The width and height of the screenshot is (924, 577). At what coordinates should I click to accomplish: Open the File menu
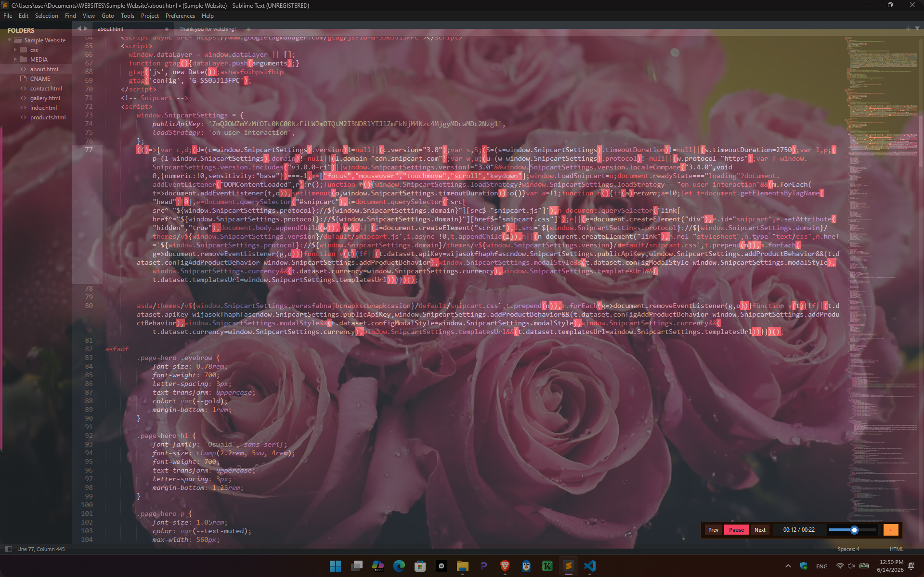pos(8,16)
